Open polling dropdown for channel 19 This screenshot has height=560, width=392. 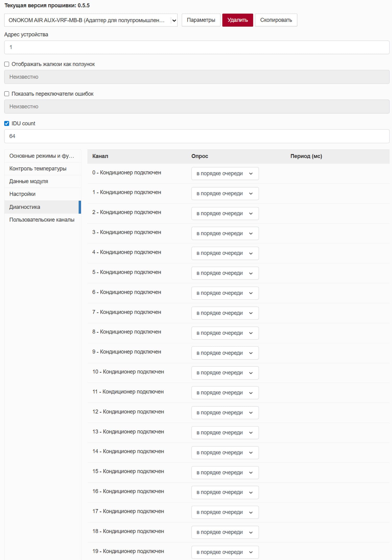225,552
